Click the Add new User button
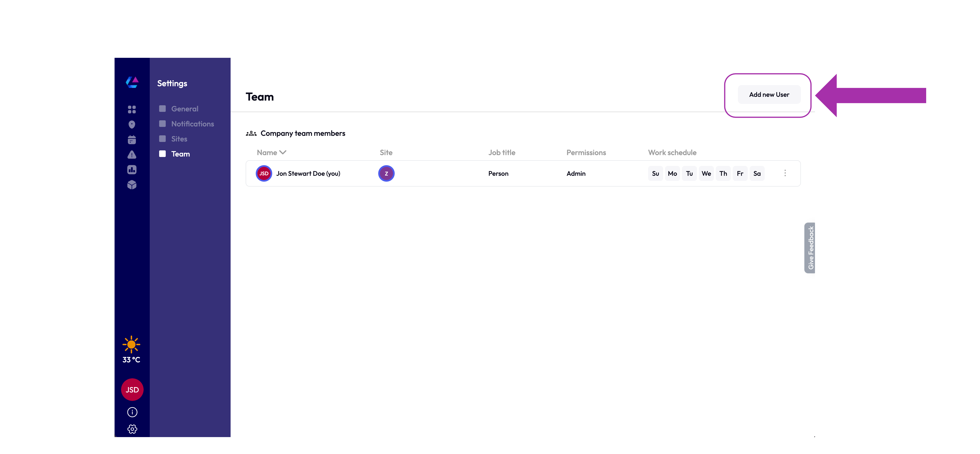980x454 pixels. [769, 94]
